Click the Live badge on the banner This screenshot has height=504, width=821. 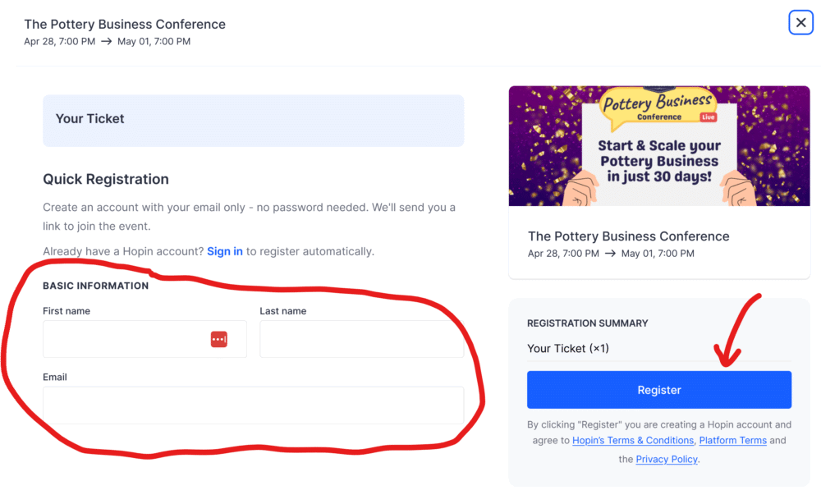click(x=708, y=119)
